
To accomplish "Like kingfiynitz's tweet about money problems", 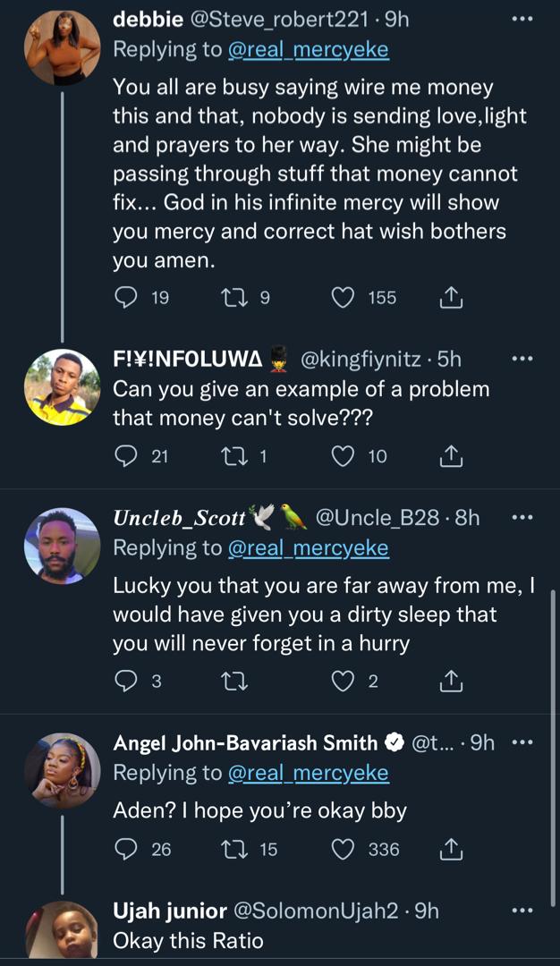I will pyautogui.click(x=344, y=456).
